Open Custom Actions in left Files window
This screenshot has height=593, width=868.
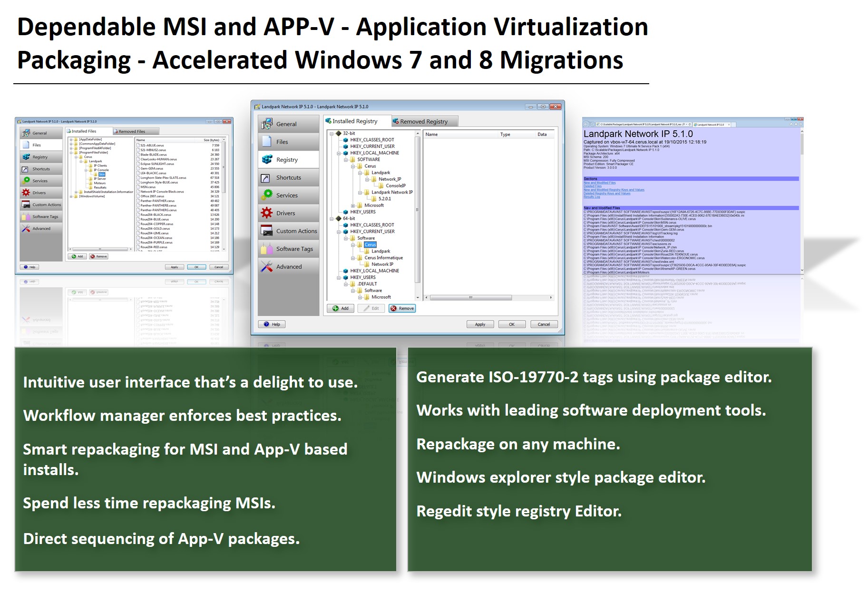tap(41, 204)
